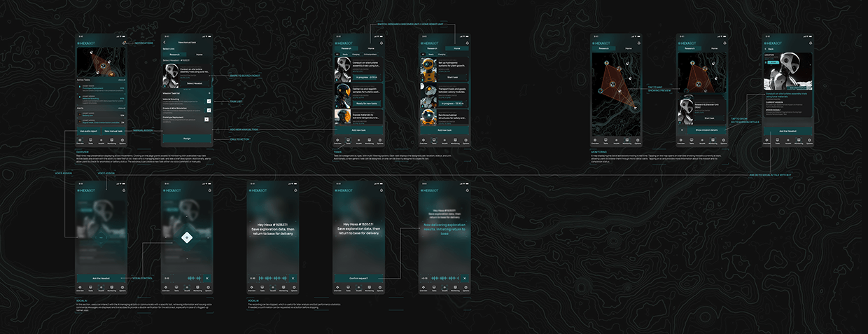Click audio waveform bar on 'Hey Hexa' screen
This screenshot has height=334, width=868.
tap(273, 278)
